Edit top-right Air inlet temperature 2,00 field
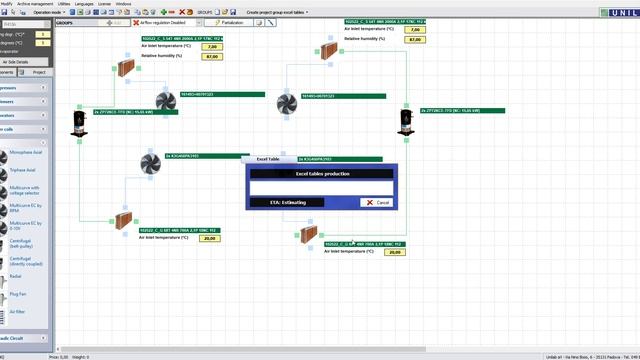The width and height of the screenshot is (640, 360). (415, 30)
